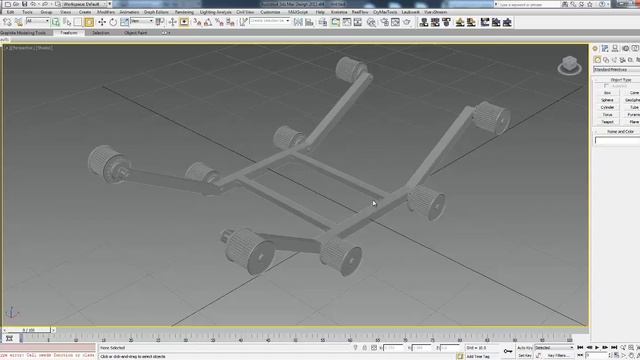Click the Torus primitive button
Viewport: 640px width, 360px height.
(607, 115)
